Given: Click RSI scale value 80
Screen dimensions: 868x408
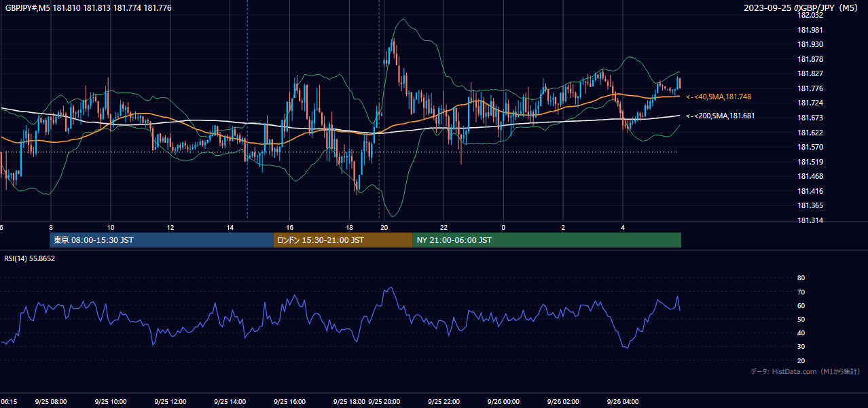Looking at the screenshot, I should [801, 278].
